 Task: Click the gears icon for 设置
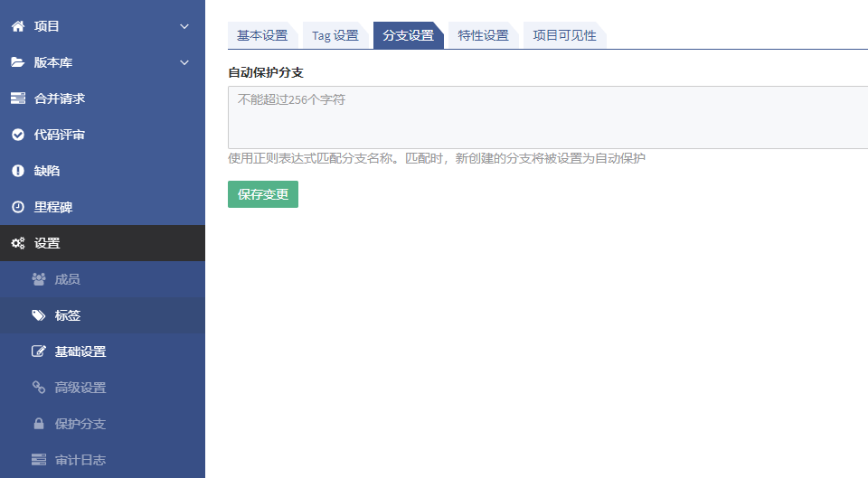click(x=18, y=243)
